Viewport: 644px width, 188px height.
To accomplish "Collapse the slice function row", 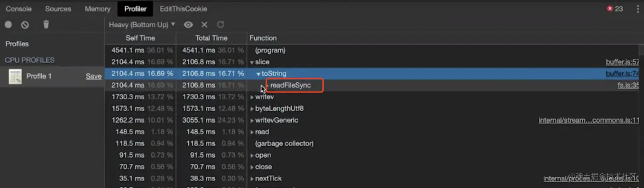I will 252,63.
